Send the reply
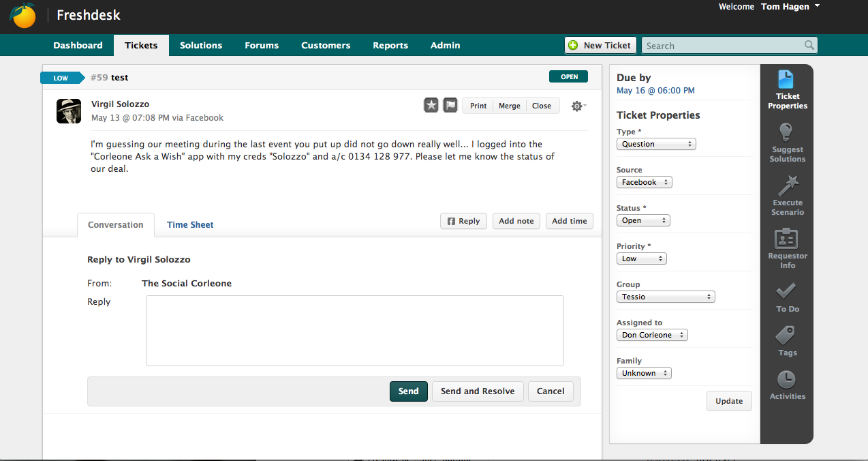 tap(409, 391)
